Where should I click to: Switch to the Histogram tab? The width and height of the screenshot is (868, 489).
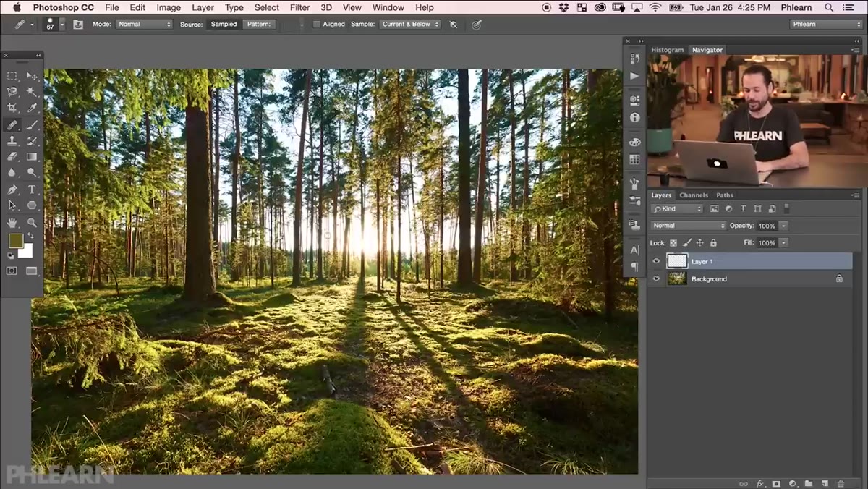667,50
